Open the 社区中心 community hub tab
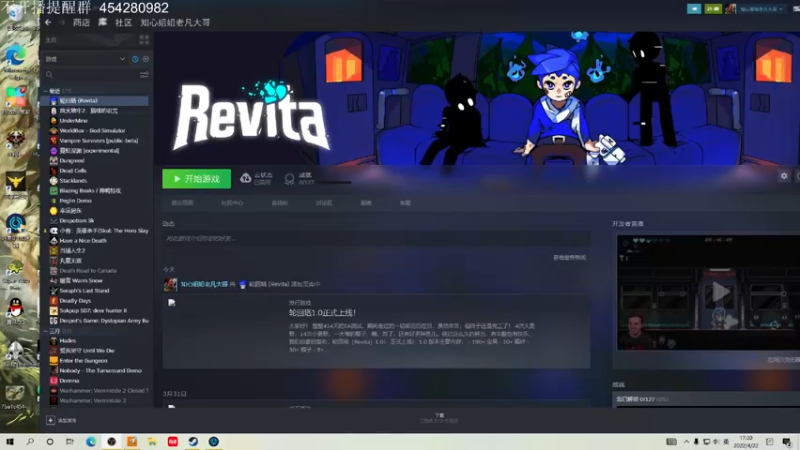Screen dimensions: 800x450 click(232, 203)
